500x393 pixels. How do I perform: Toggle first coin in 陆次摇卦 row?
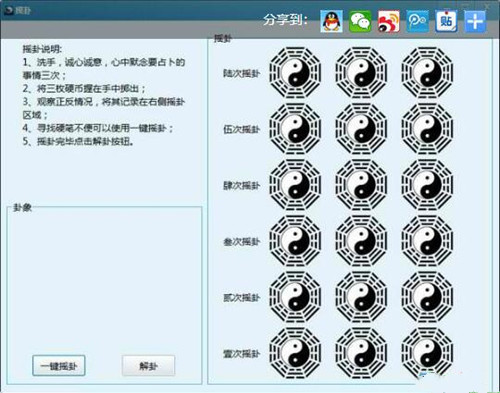(295, 72)
